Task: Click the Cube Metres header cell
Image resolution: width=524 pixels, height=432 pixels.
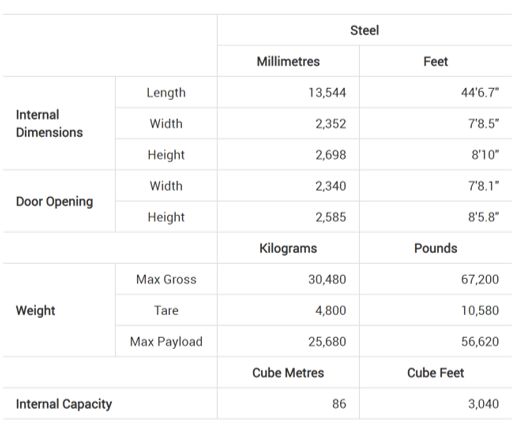Action: coord(288,373)
